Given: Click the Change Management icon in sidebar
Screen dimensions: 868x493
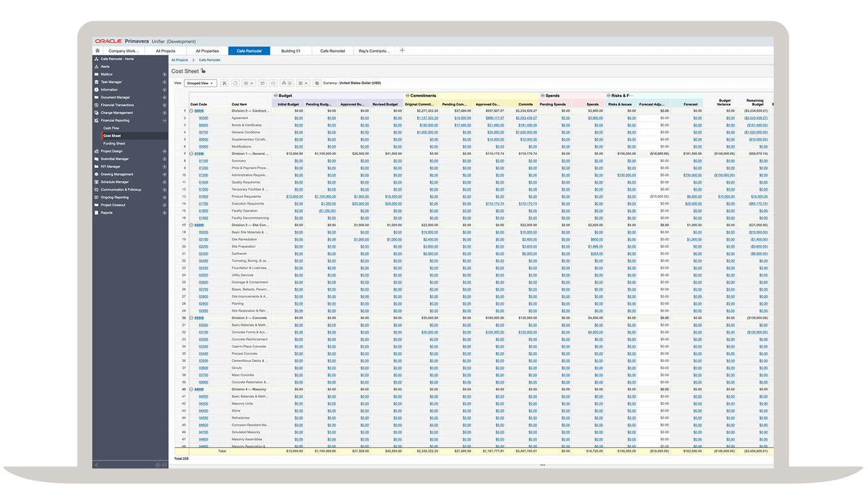Looking at the screenshot, I should [97, 113].
